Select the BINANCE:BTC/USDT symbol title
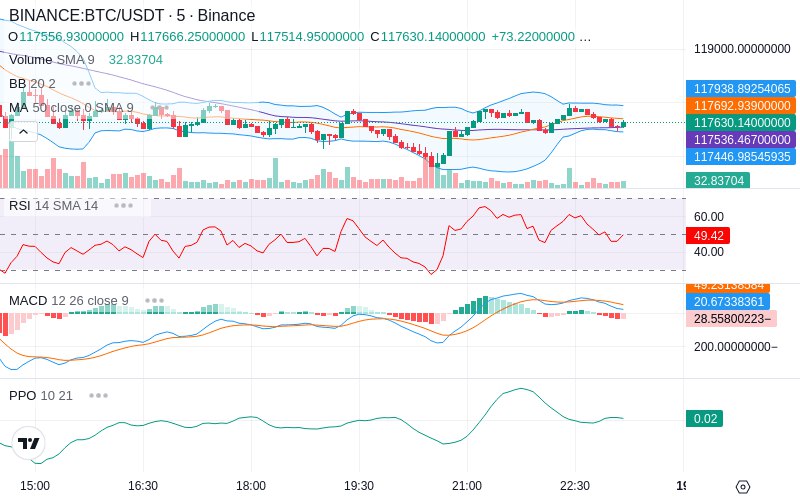Viewport: 800px width, 500px height. [x=132, y=15]
